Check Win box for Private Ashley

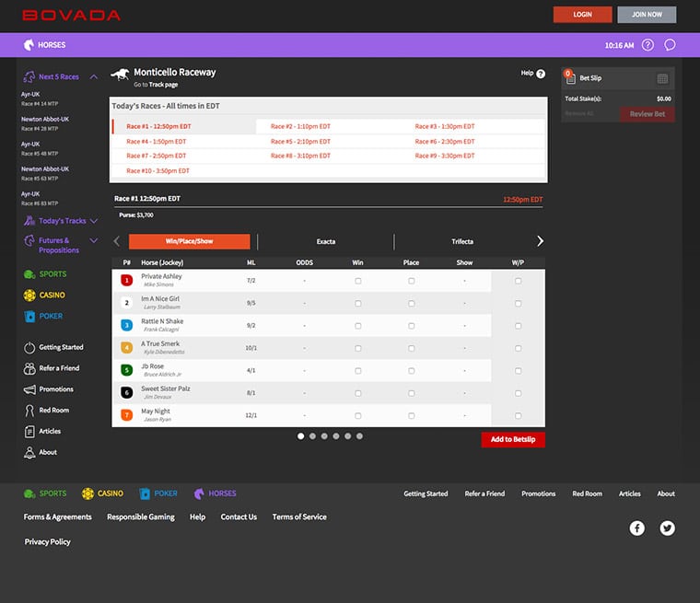358,281
